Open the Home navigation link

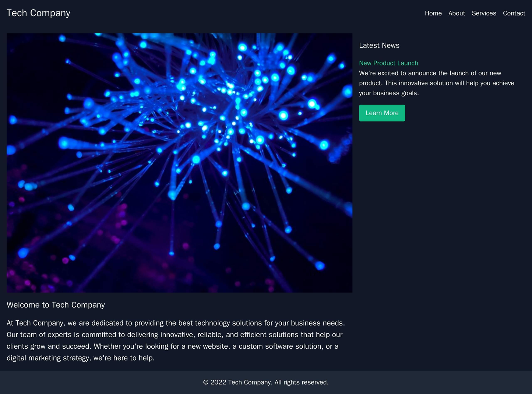tap(433, 13)
